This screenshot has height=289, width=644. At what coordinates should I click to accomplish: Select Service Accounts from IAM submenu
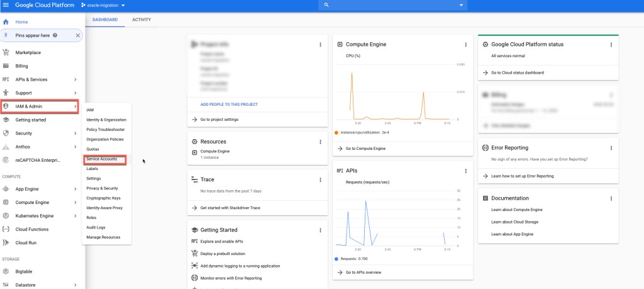point(102,159)
